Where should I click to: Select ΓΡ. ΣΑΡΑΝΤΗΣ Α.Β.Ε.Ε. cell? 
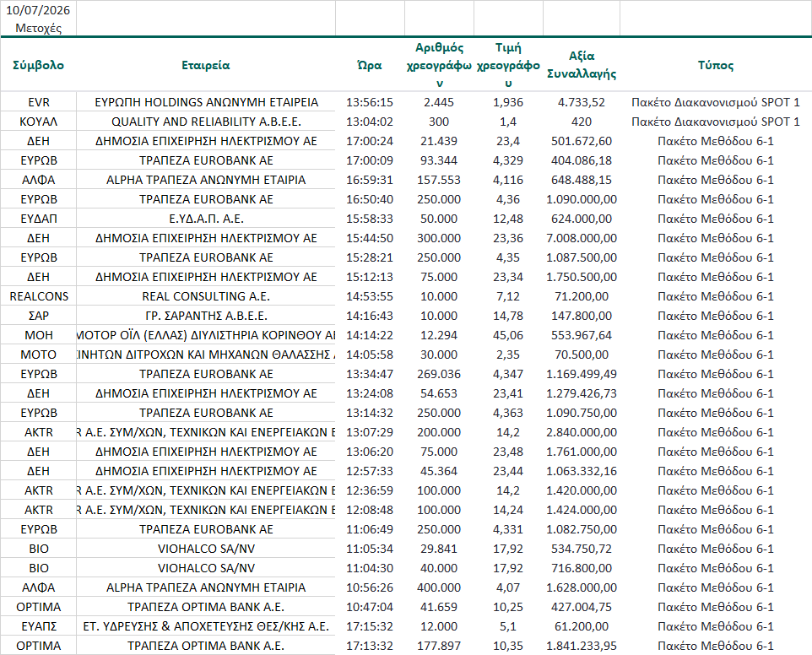[206, 316]
